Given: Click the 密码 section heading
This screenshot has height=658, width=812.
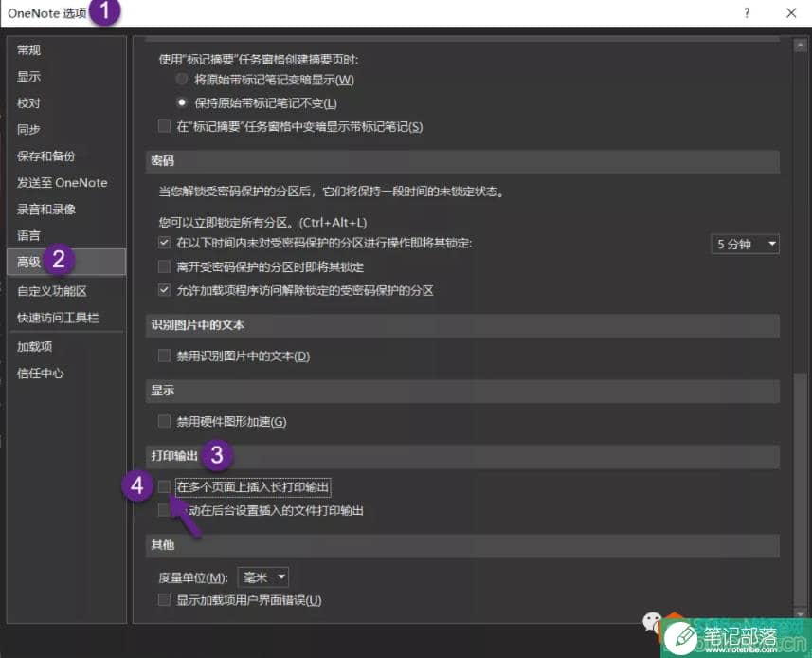Looking at the screenshot, I should [163, 161].
